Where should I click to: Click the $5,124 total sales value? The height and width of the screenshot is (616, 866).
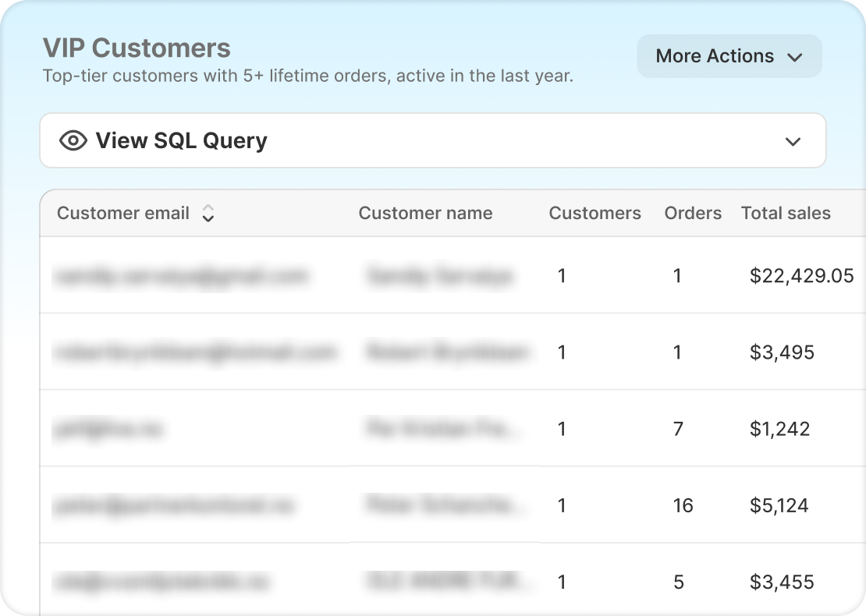pyautogui.click(x=779, y=506)
